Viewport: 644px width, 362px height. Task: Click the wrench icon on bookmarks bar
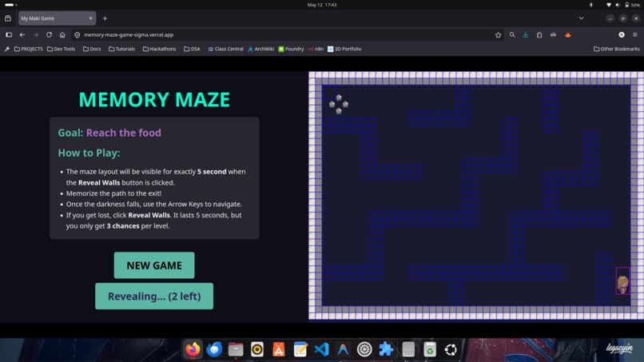(x=7, y=49)
